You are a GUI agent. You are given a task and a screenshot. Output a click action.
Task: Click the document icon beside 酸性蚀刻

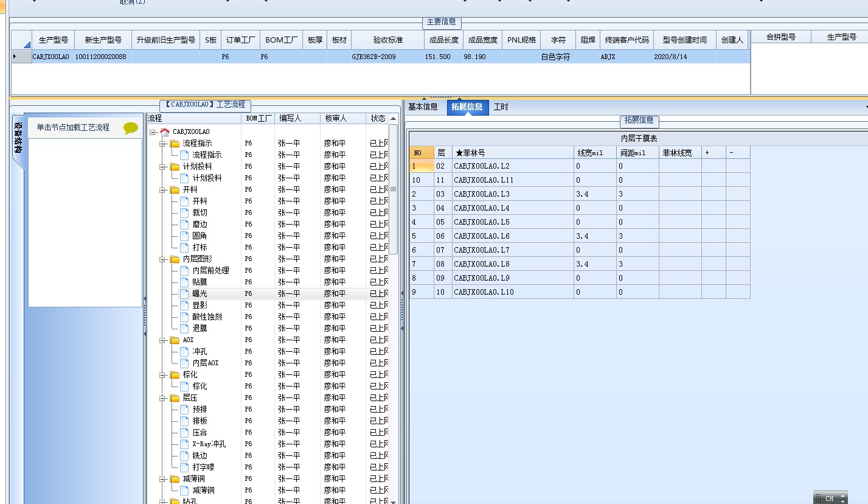click(x=184, y=317)
